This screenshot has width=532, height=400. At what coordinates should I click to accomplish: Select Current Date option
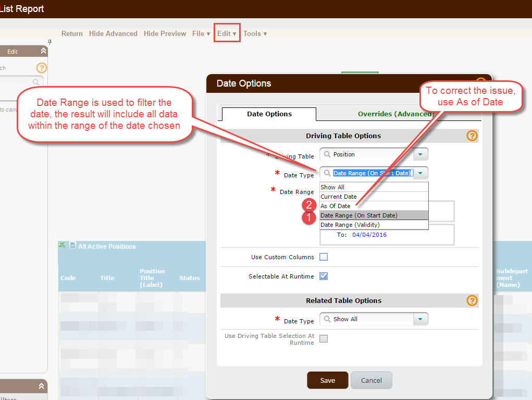[x=374, y=197]
